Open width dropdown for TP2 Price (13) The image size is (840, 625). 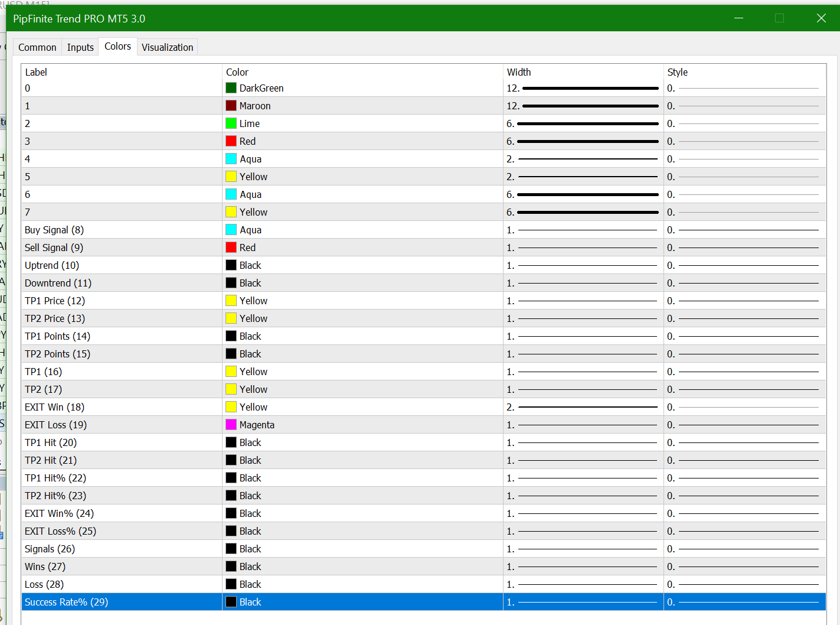(x=583, y=318)
